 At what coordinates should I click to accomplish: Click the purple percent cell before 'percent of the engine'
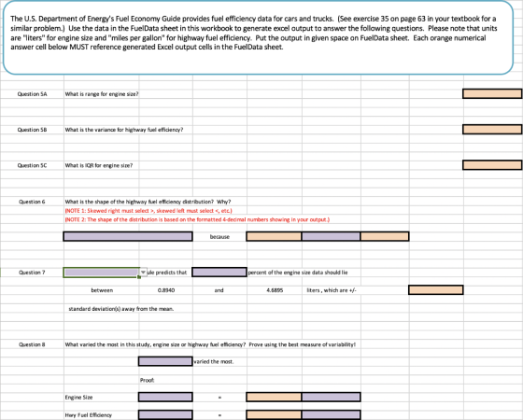pos(219,273)
